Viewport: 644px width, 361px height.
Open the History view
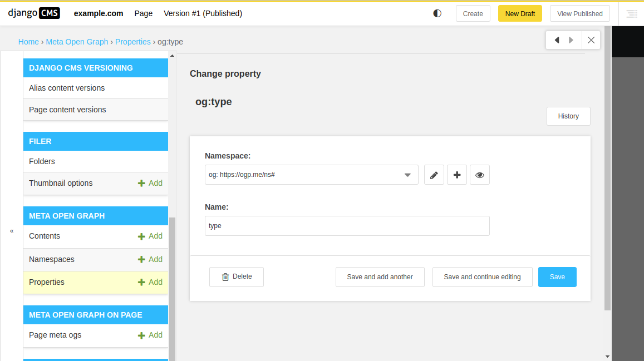tap(568, 116)
